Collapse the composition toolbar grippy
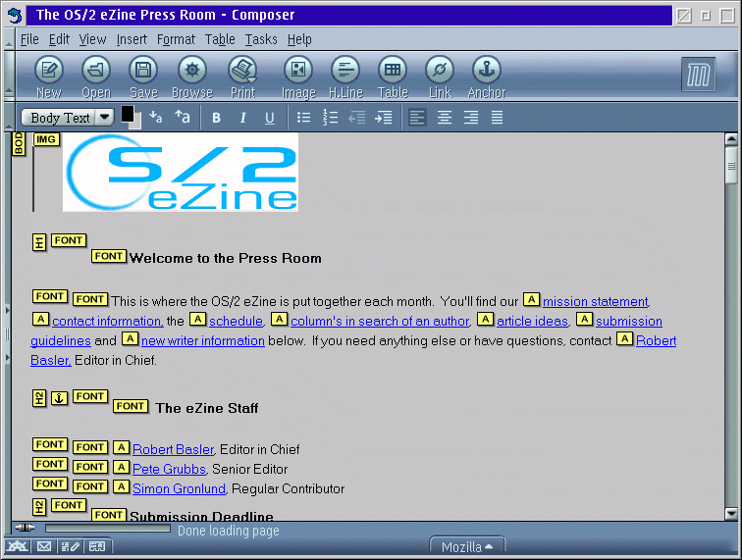 tap(9, 76)
